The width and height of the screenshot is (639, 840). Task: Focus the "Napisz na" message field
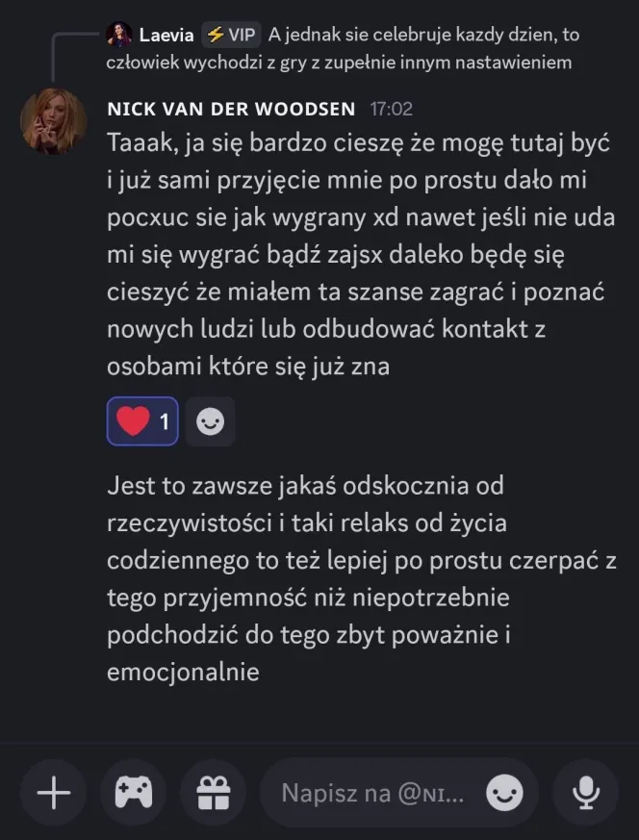373,794
